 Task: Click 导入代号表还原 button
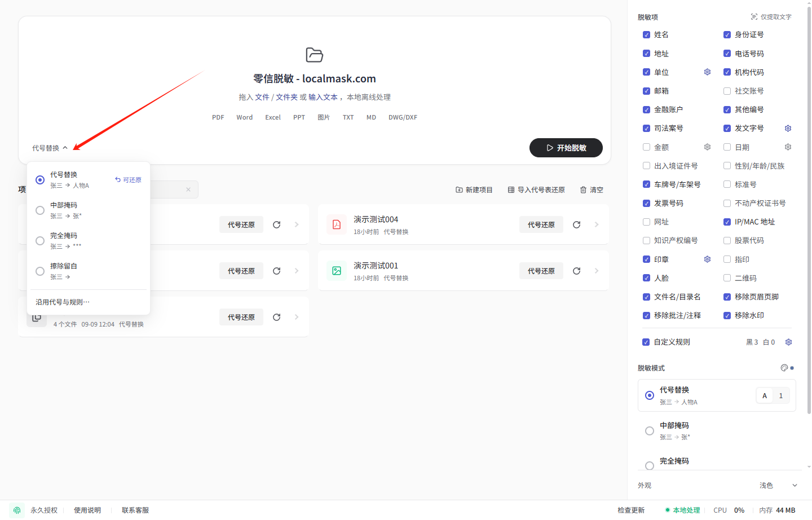click(536, 190)
